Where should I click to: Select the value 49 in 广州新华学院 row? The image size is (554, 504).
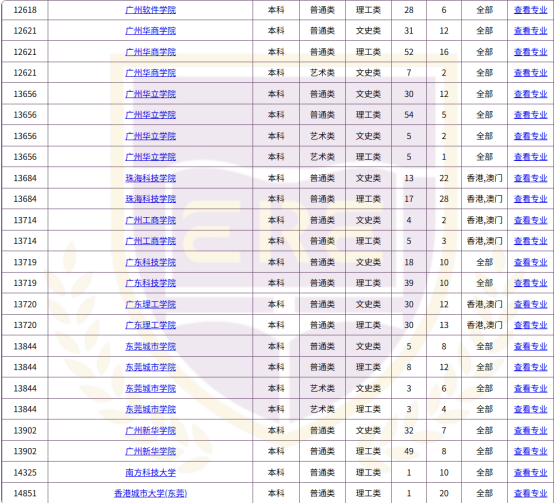pyautogui.click(x=409, y=451)
